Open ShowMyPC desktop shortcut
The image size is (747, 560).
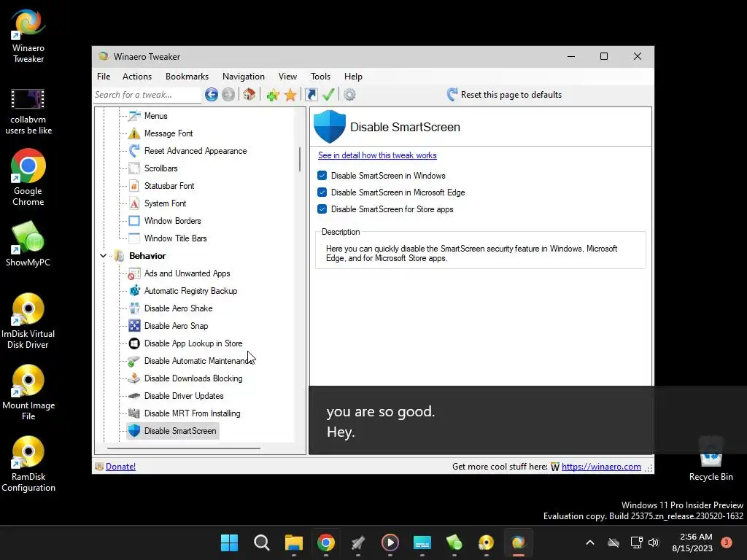click(28, 244)
